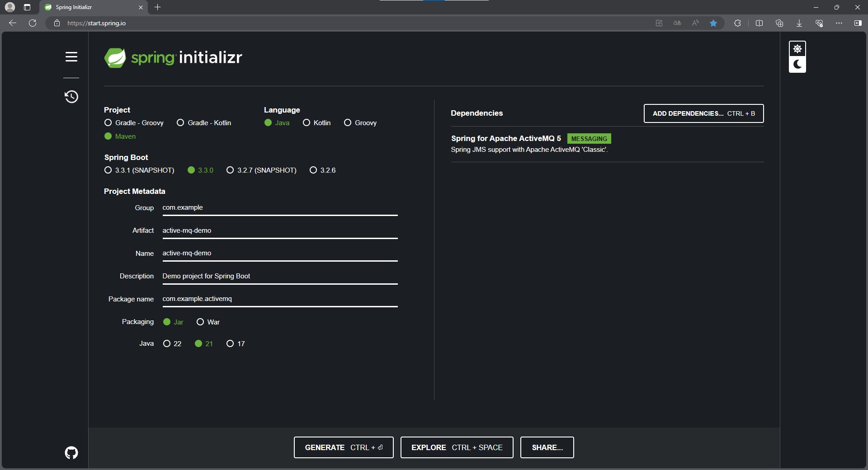Go back in browser
Screen dimensions: 868x470
click(13, 23)
